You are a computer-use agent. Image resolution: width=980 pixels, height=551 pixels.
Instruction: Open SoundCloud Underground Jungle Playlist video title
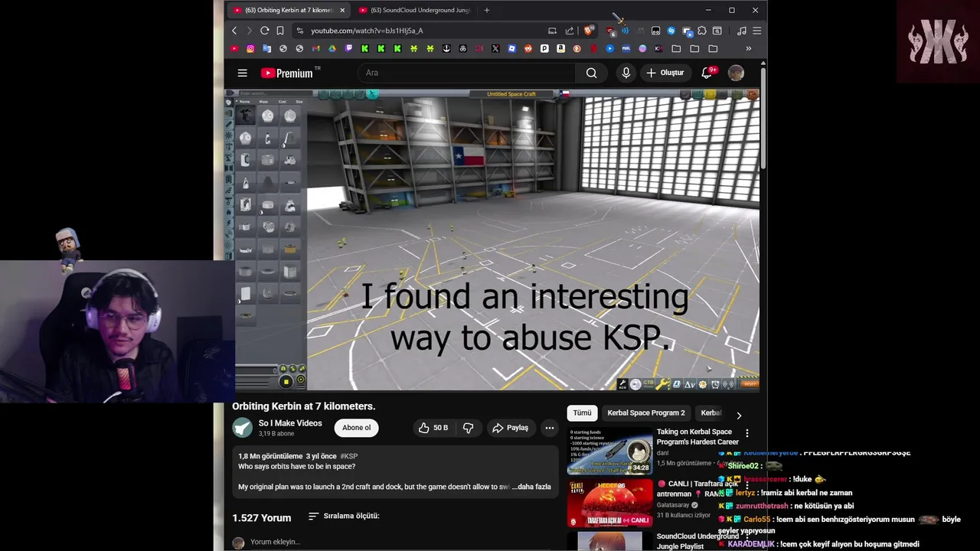[697, 541]
